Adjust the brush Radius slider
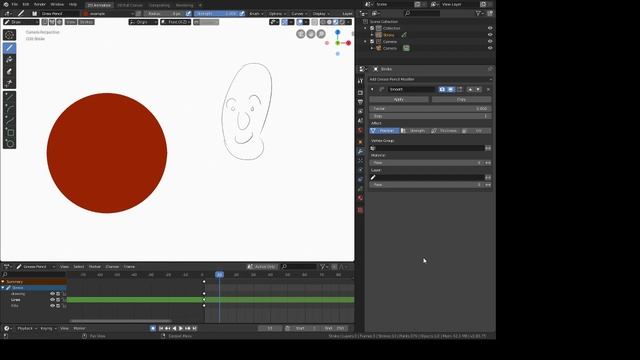The height and width of the screenshot is (360, 640). pyautogui.click(x=164, y=13)
